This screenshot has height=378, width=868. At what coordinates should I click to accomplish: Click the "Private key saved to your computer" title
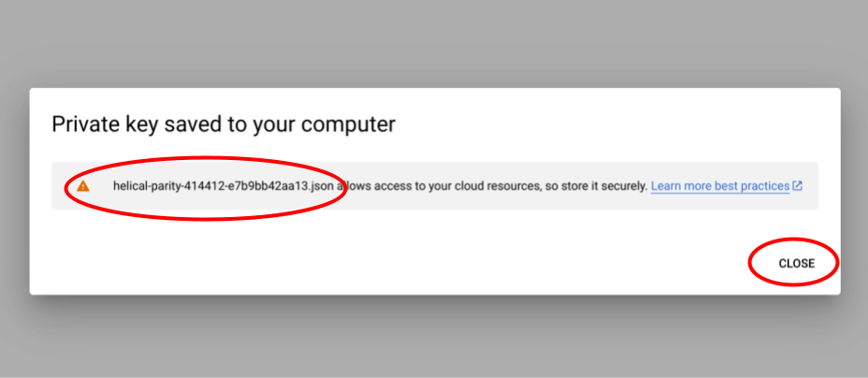click(x=223, y=124)
